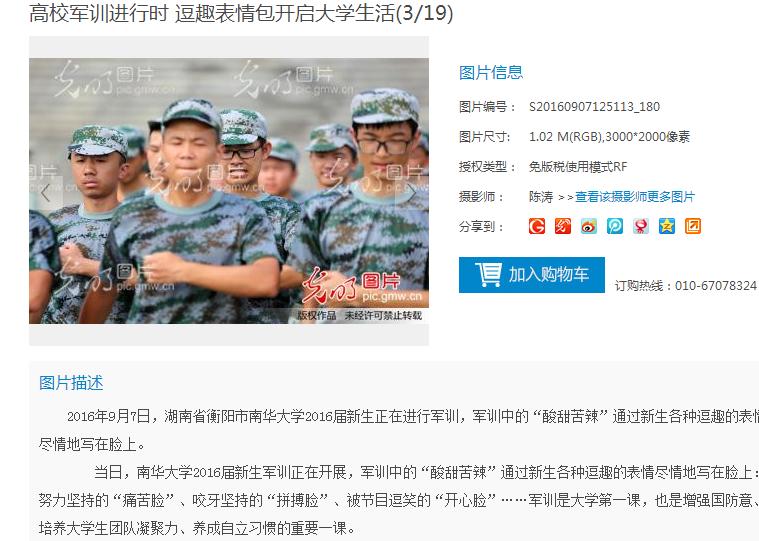Click the page title 高校军训进行时
759x541 pixels.
tap(98, 13)
